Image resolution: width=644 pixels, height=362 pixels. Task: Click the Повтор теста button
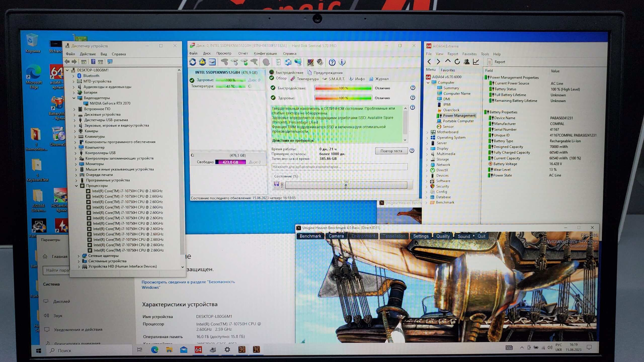coord(391,151)
